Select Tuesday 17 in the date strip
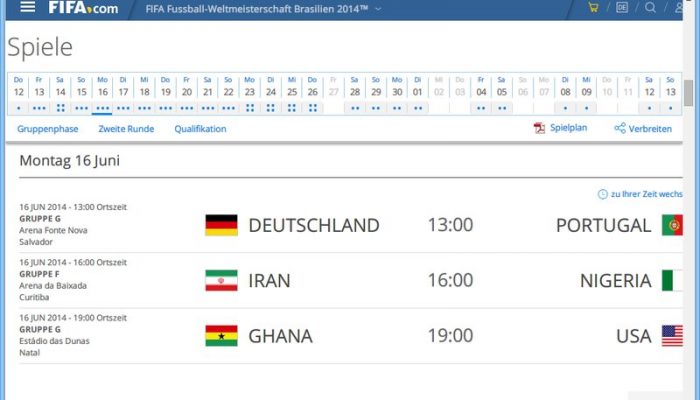 (123, 93)
